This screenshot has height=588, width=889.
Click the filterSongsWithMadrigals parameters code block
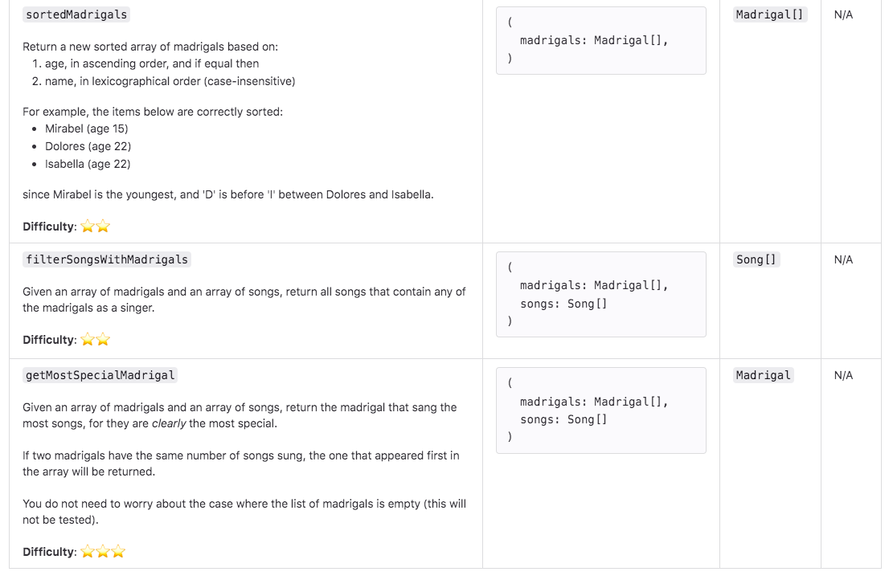point(601,295)
